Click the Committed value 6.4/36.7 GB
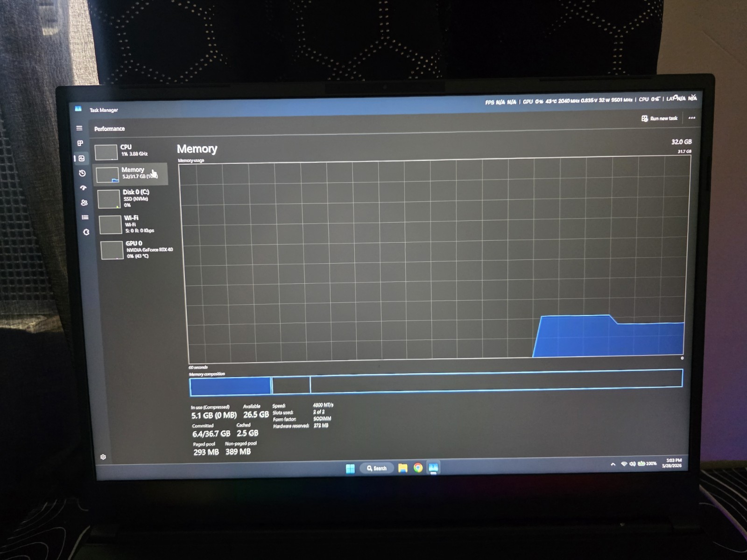This screenshot has width=747, height=560. [211, 434]
